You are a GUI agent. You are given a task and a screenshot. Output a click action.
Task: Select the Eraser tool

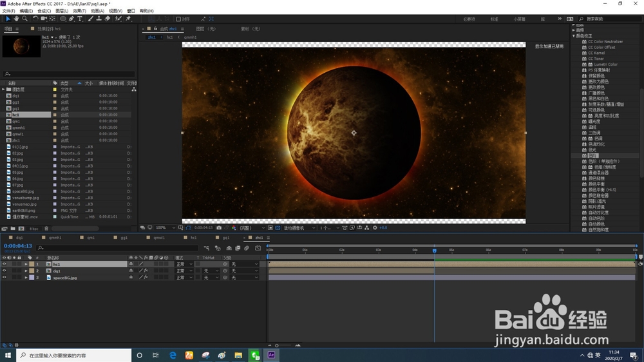point(108,19)
